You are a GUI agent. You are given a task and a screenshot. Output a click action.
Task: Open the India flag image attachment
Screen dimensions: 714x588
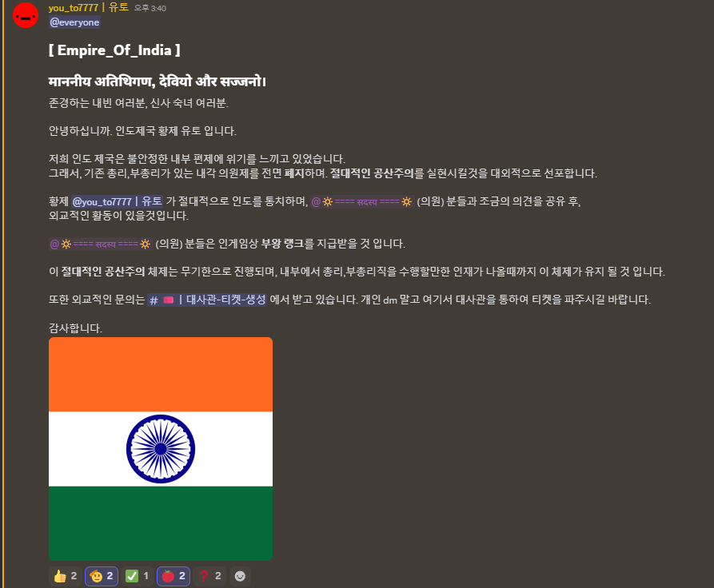161,449
